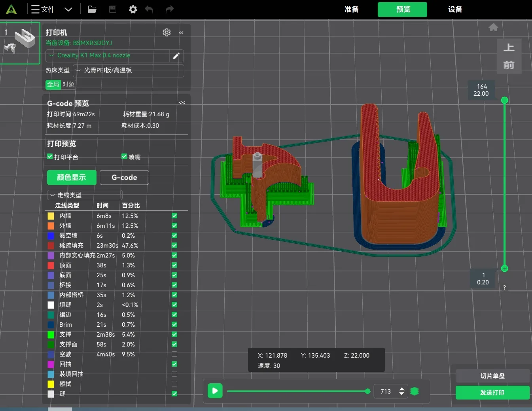Click the overhang wall blue swatch
Image resolution: width=532 pixels, height=411 pixels.
51,236
